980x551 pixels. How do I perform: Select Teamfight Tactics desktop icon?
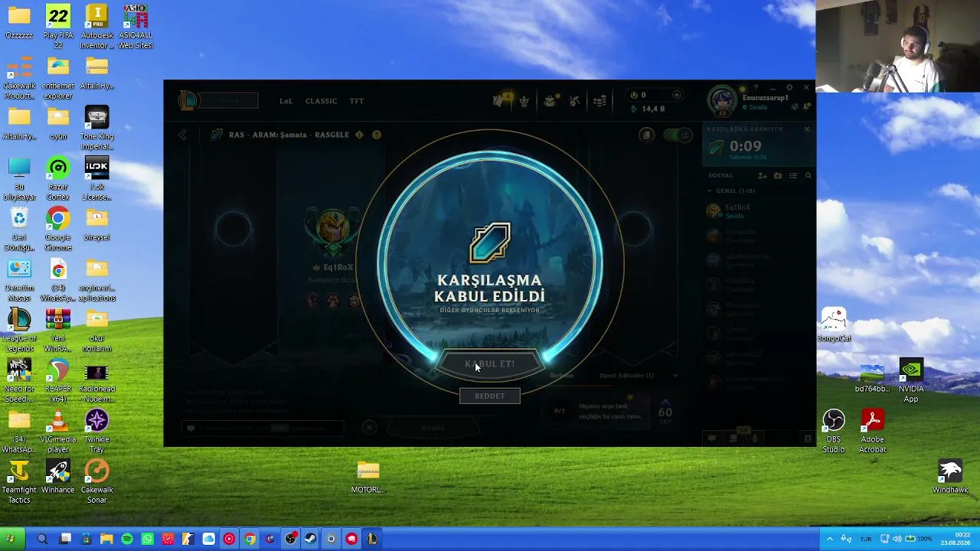click(19, 482)
